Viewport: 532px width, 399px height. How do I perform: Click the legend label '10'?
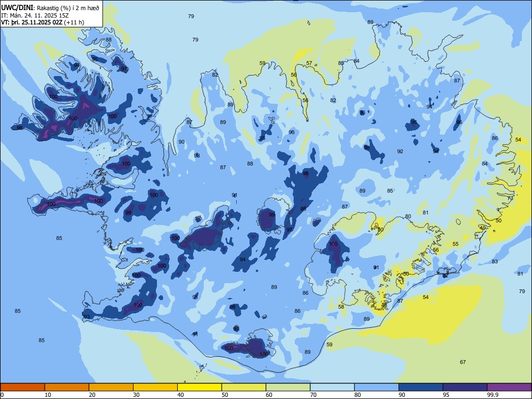[x=48, y=395]
